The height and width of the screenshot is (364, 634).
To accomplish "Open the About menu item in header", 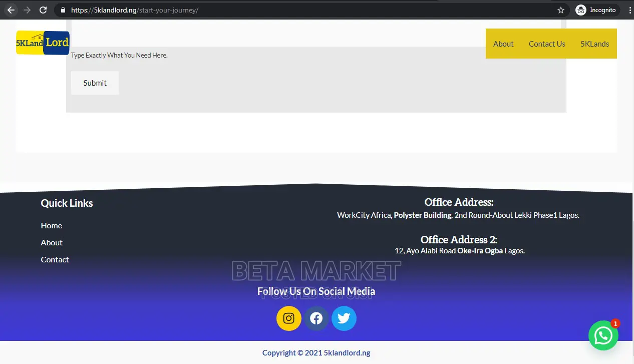I will (503, 44).
